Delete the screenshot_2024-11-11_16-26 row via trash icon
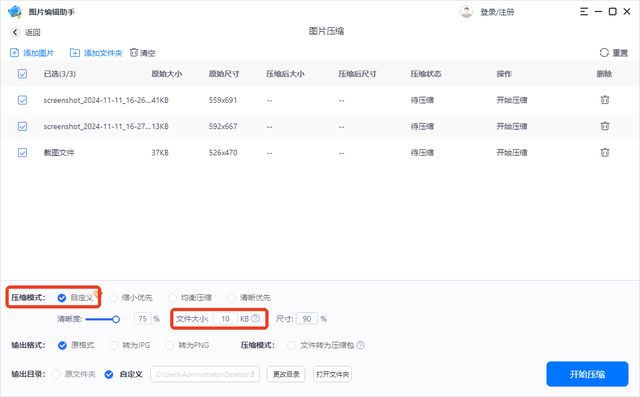 pos(604,100)
